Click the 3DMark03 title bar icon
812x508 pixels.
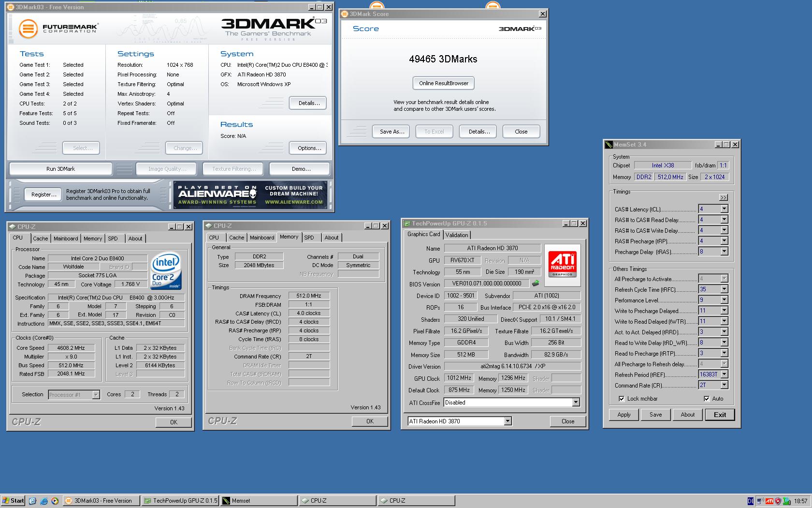[11, 7]
